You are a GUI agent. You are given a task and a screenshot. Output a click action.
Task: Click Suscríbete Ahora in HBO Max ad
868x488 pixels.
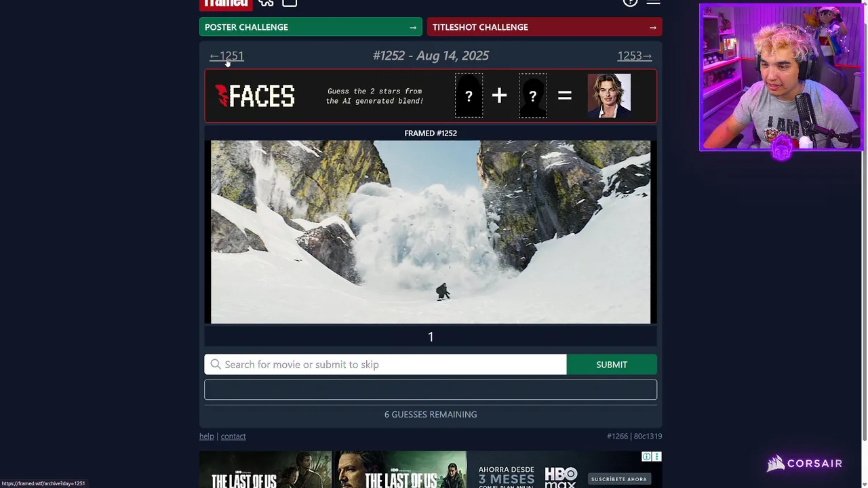(x=618, y=479)
